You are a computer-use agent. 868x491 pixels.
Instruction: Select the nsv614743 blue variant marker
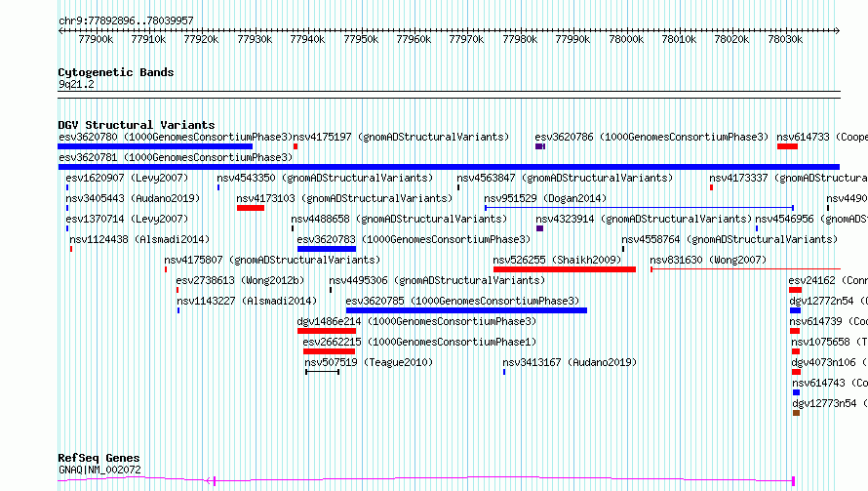[x=796, y=392]
